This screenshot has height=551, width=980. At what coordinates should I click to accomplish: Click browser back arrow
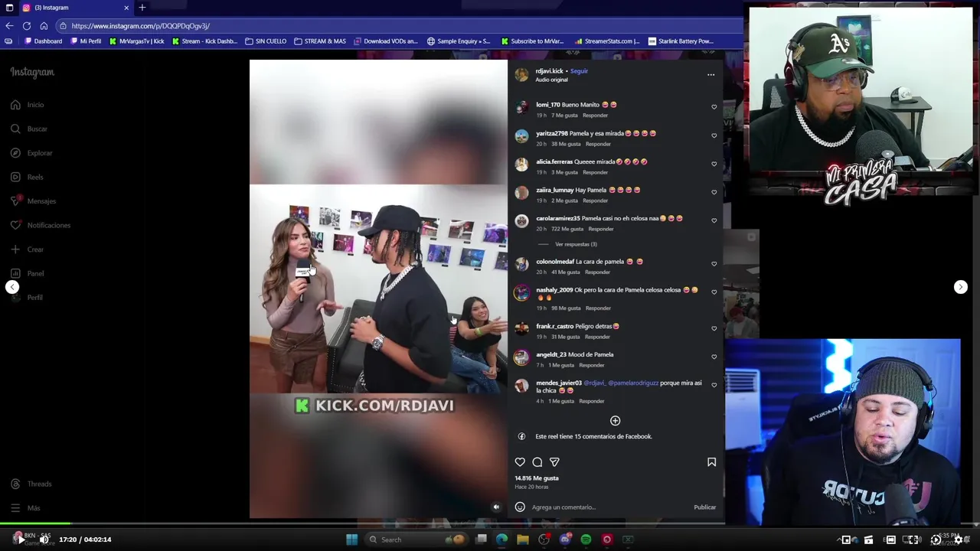point(9,25)
